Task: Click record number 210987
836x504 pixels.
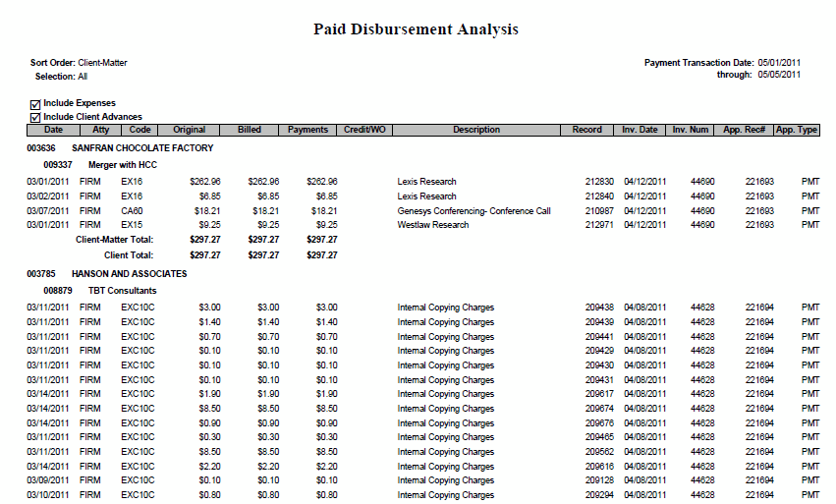Action: pyautogui.click(x=599, y=211)
